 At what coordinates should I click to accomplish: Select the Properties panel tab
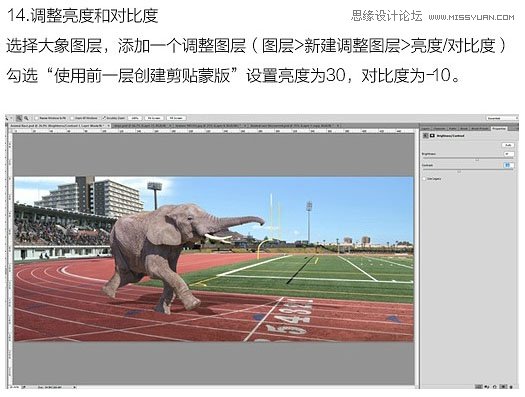(499, 129)
